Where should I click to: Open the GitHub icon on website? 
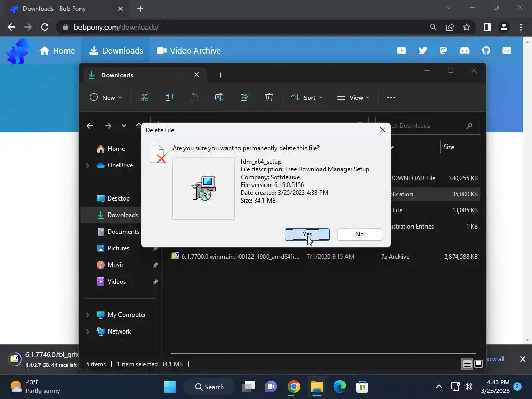coord(486,50)
